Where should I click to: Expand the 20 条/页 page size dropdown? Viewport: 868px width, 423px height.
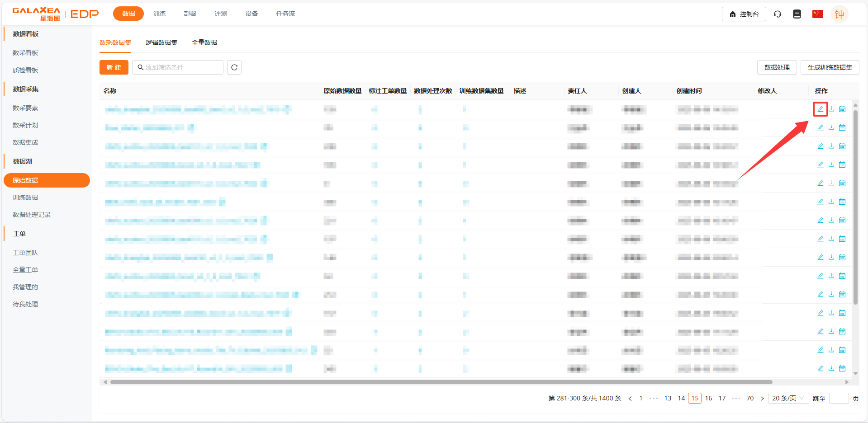[788, 398]
